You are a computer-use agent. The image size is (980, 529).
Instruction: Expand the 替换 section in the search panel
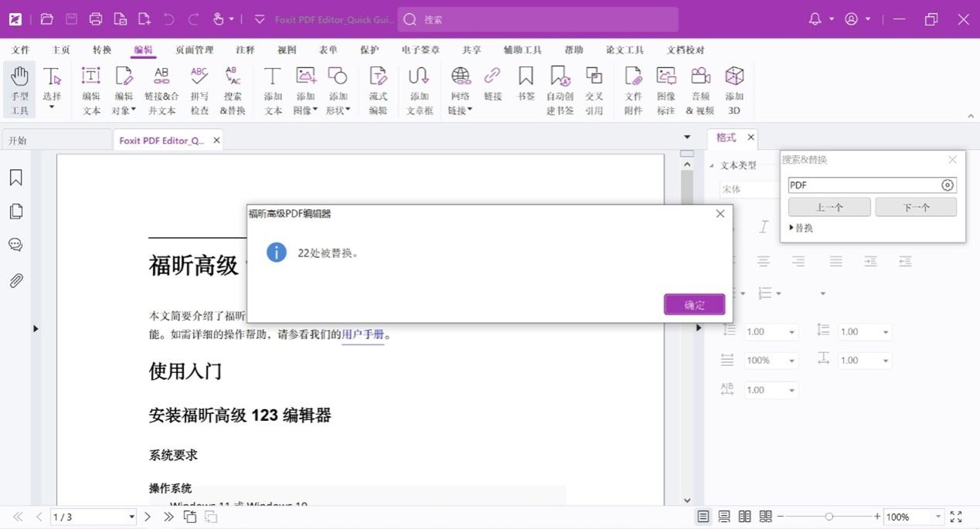(801, 229)
